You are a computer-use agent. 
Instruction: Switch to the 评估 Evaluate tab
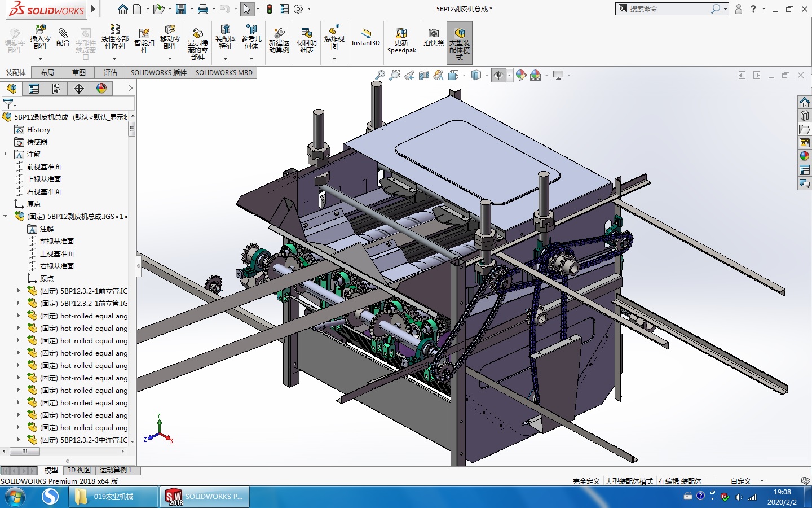point(110,72)
